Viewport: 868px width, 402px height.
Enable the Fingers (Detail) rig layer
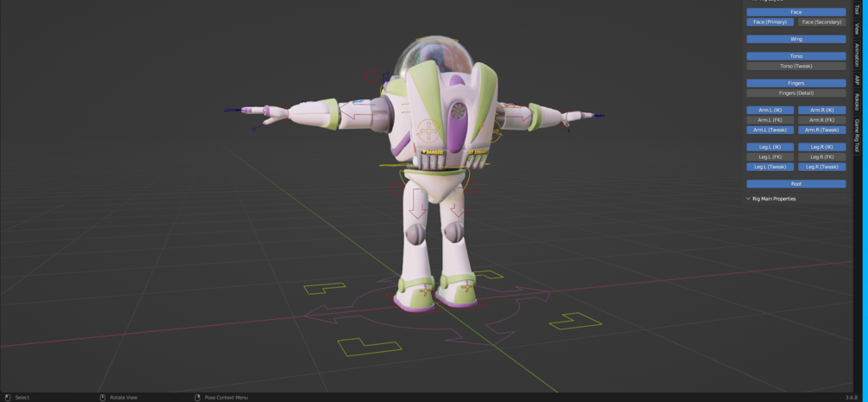[796, 93]
